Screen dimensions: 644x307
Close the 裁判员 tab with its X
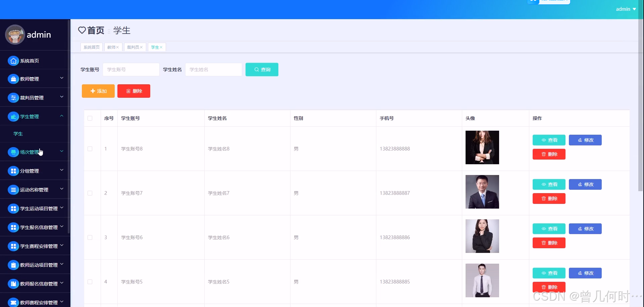[x=141, y=47]
